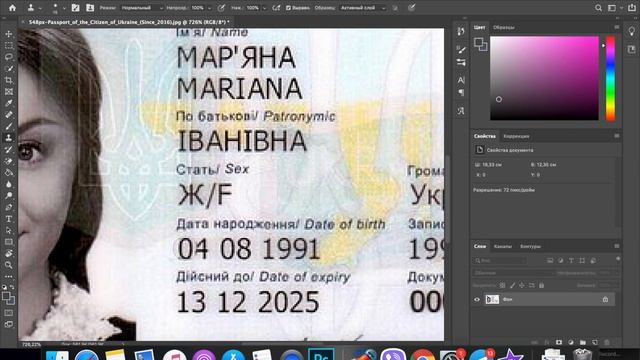Switch to the Образцы (Swatches) tab
This screenshot has width=640, height=360.
(504, 27)
